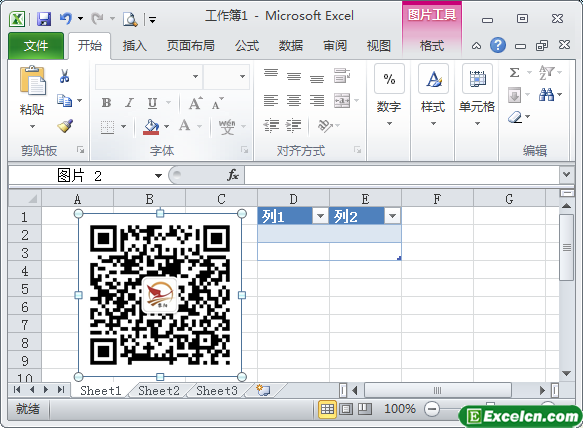Click the Insert Function fx button
The image size is (583, 428).
click(x=233, y=175)
